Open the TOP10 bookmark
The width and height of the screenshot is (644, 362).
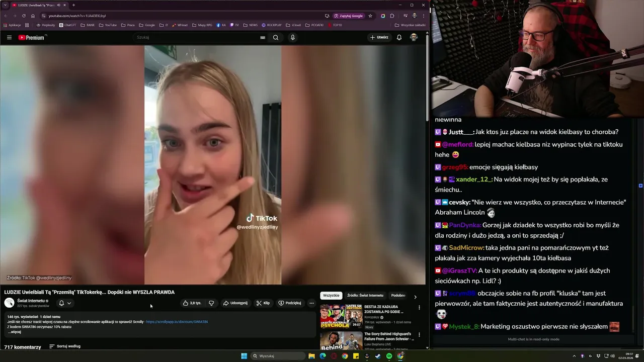[x=335, y=25]
